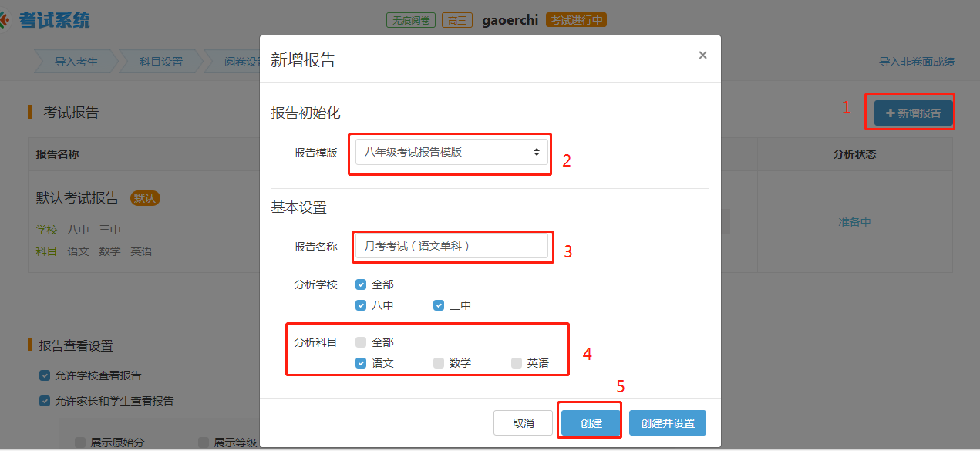The height and width of the screenshot is (451, 980).
Task: Go to 导入考生 step
Action: tap(76, 62)
